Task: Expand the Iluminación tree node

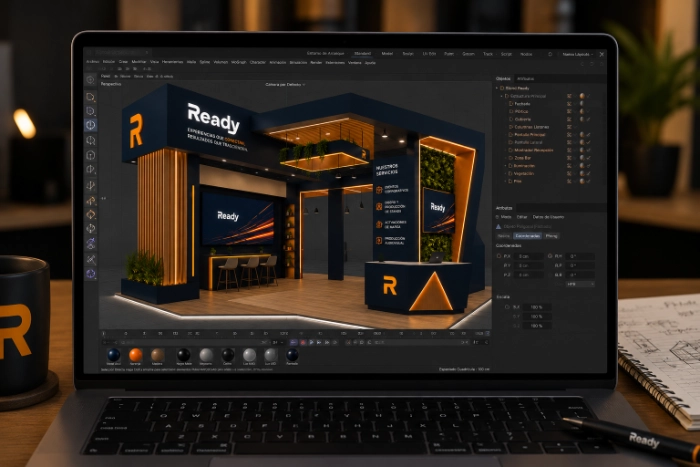Action: click(x=506, y=166)
